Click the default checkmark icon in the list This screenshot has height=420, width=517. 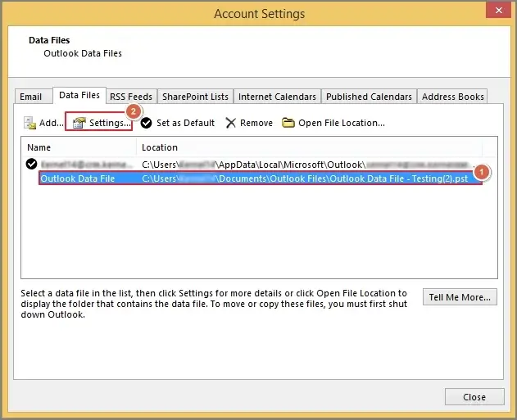click(x=32, y=164)
